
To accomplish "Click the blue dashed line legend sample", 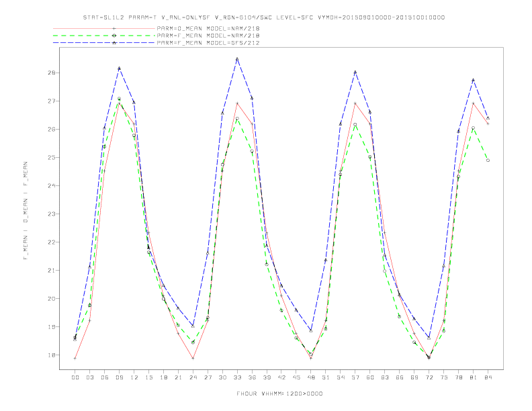I will tap(104, 43).
